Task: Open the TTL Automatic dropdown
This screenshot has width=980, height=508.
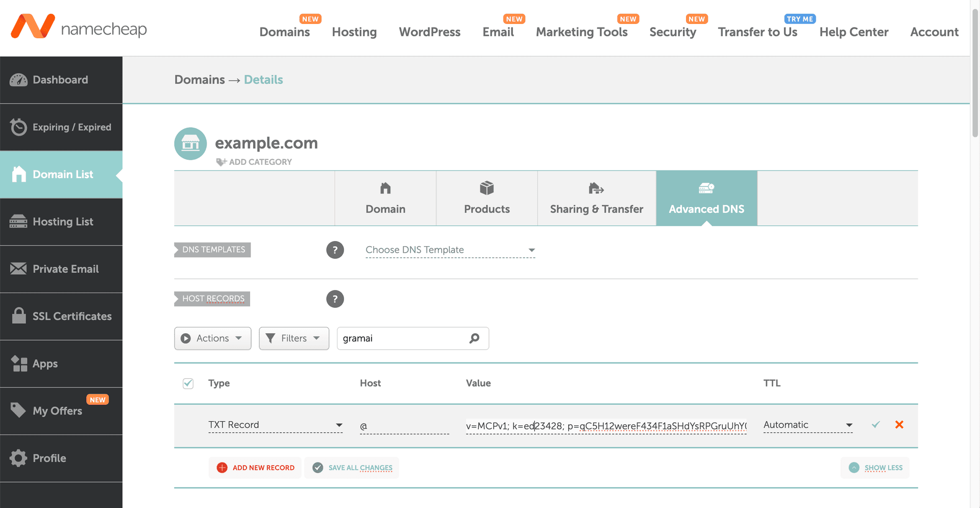Action: click(x=807, y=424)
